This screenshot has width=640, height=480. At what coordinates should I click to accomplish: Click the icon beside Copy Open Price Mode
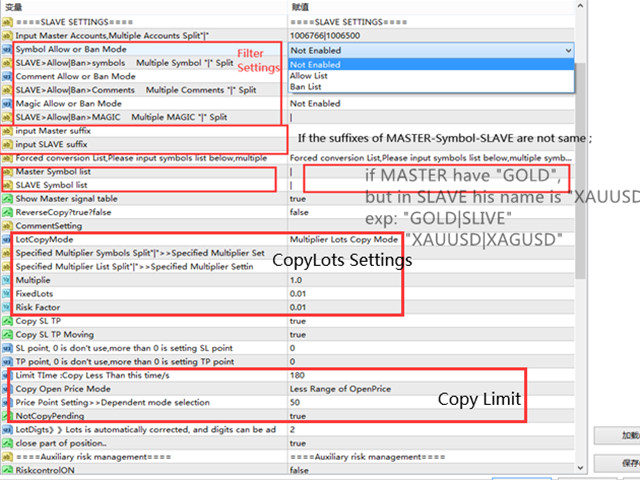click(x=7, y=389)
